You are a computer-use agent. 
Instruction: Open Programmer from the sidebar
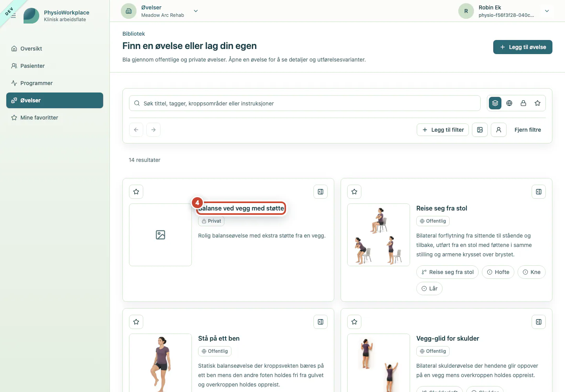pyautogui.click(x=55, y=83)
